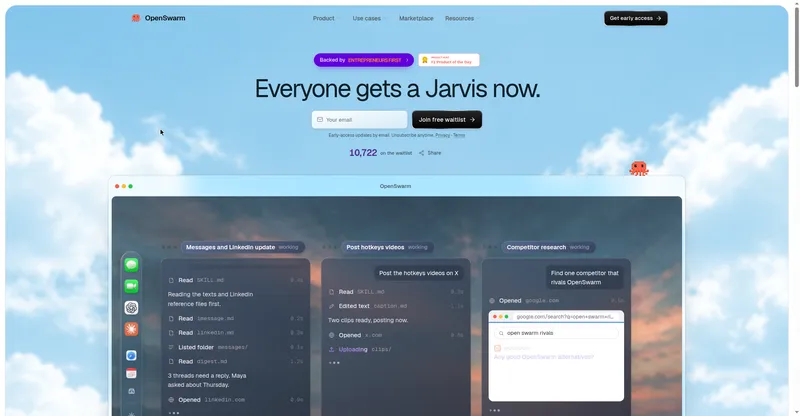Image resolution: width=800 pixels, height=416 pixels.
Task: Open the ChatGPT icon in the dock
Action: click(x=132, y=308)
